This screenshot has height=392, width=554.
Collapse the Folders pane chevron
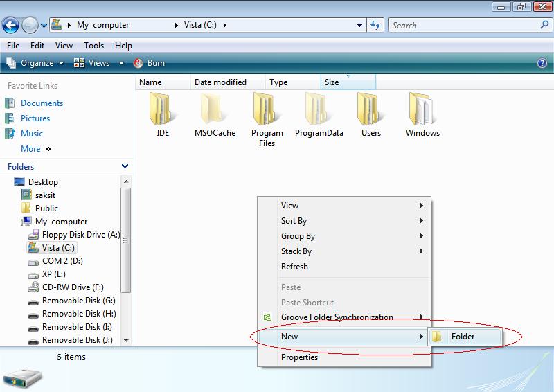125,166
